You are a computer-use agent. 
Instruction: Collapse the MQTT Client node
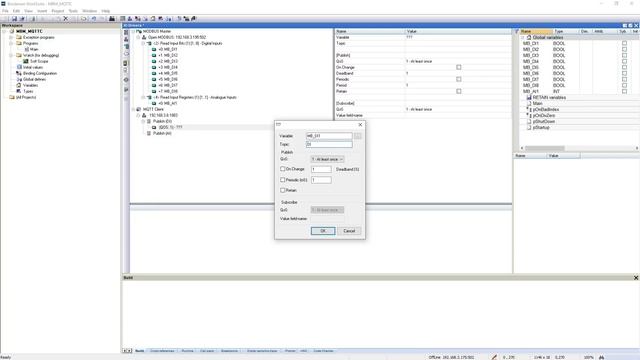point(133,109)
